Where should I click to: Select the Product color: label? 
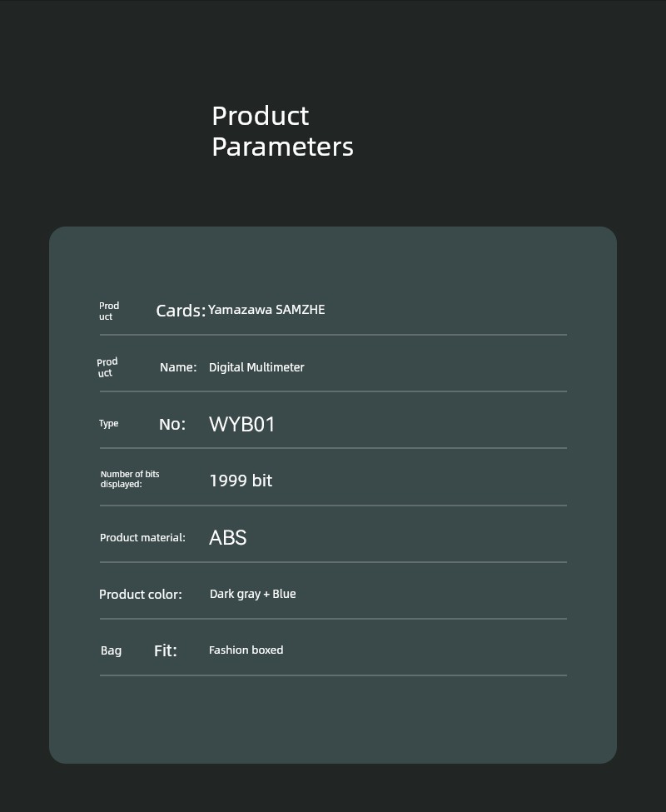141,594
